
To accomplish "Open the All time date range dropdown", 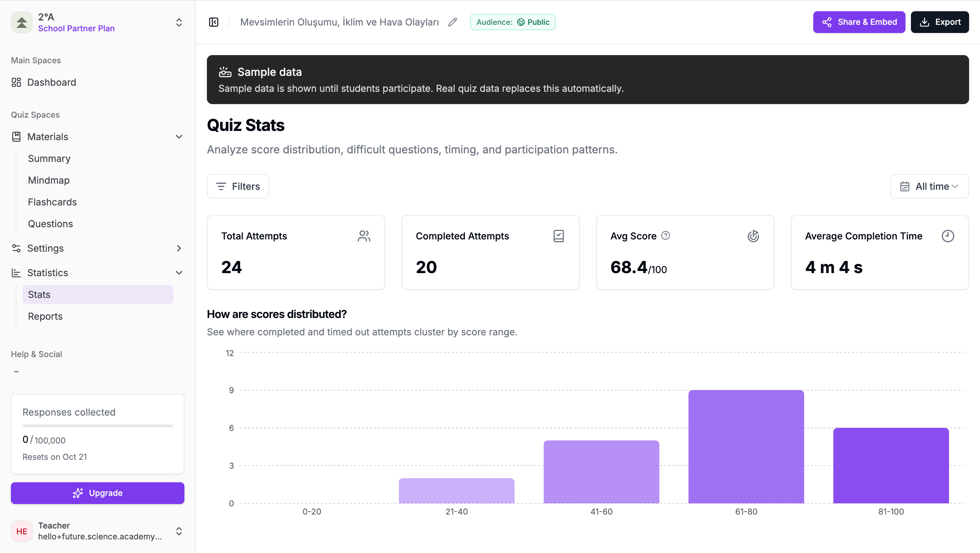I will (929, 186).
